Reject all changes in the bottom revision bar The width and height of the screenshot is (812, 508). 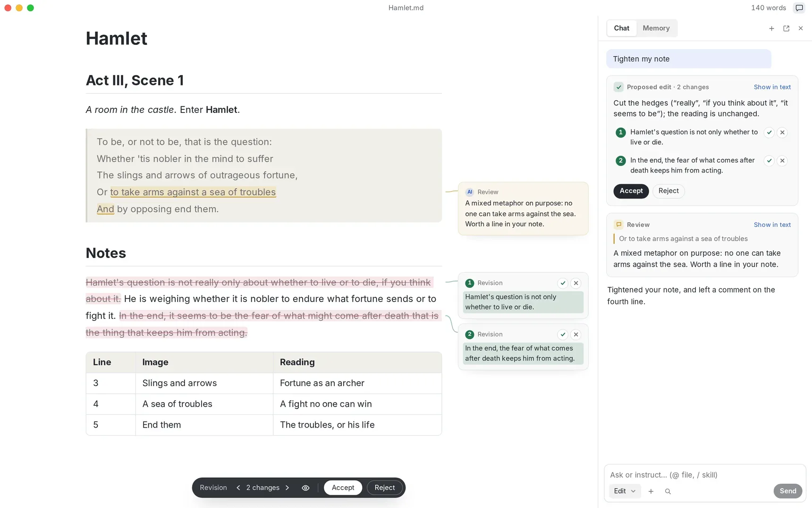pyautogui.click(x=385, y=488)
